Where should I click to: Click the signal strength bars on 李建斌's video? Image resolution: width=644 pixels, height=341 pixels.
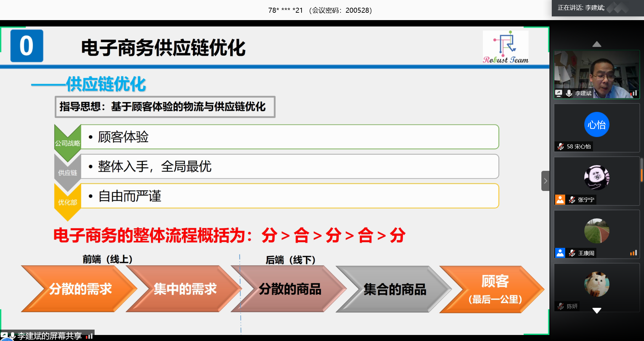[633, 93]
